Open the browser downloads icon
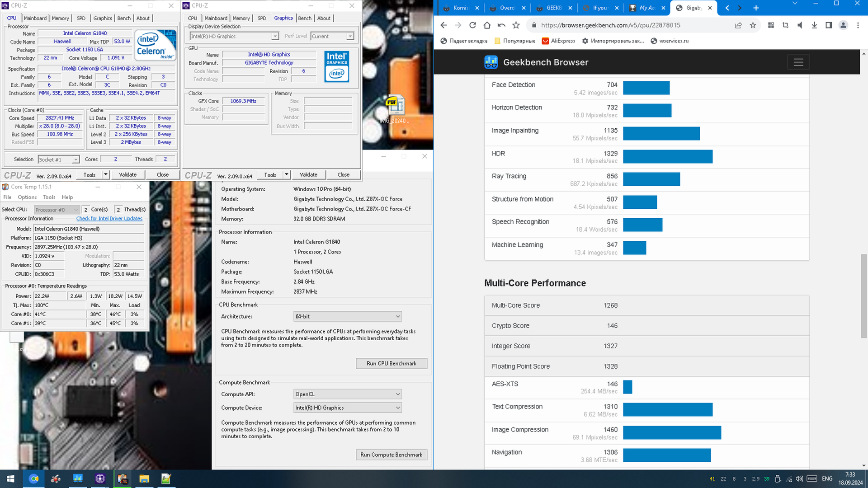Screen dimensions: 868x488 pyautogui.click(x=814, y=25)
